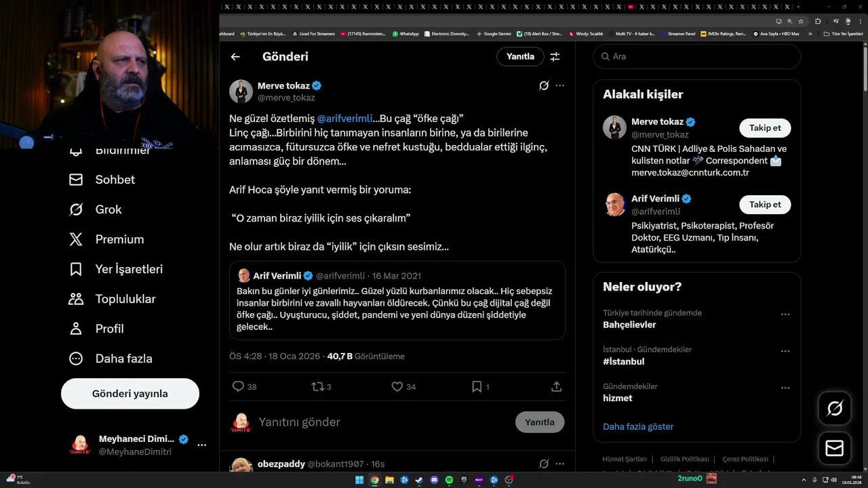Open Steam from the taskbar

(419, 480)
